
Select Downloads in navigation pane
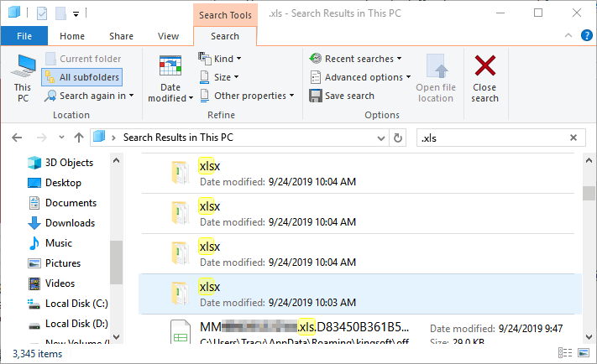(70, 223)
